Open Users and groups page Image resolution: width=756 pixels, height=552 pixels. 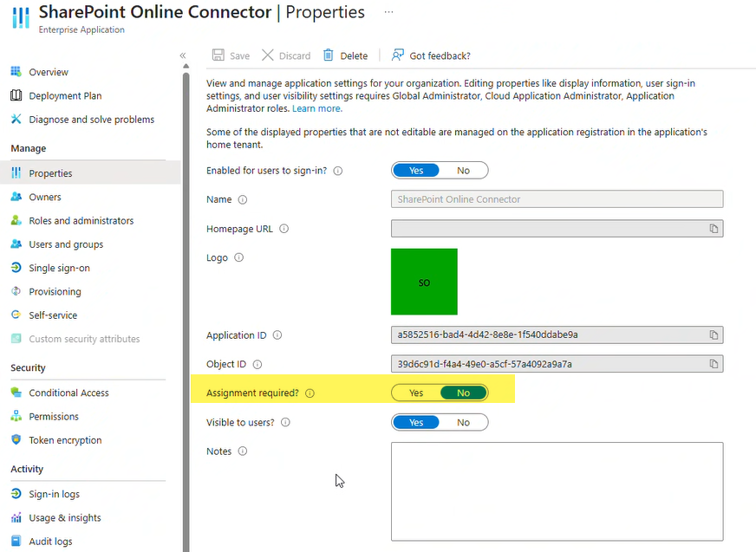pyautogui.click(x=66, y=244)
